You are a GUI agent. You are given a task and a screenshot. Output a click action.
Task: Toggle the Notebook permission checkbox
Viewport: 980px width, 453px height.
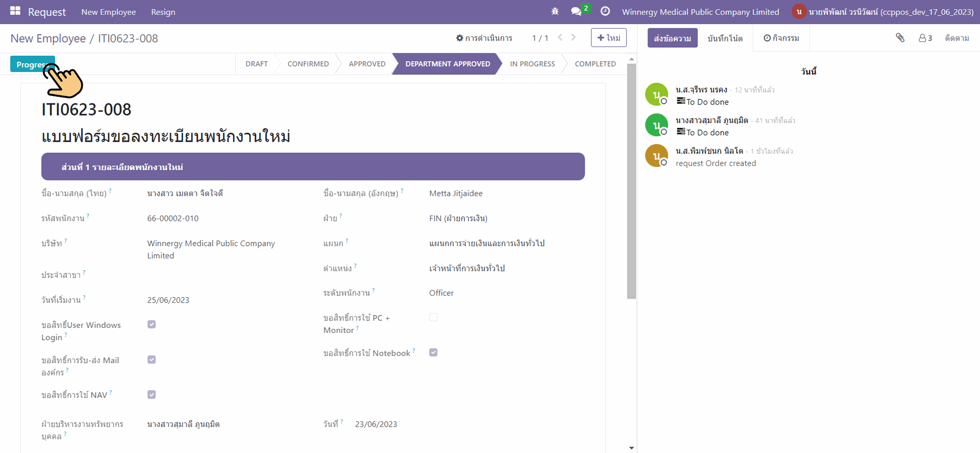tap(433, 352)
